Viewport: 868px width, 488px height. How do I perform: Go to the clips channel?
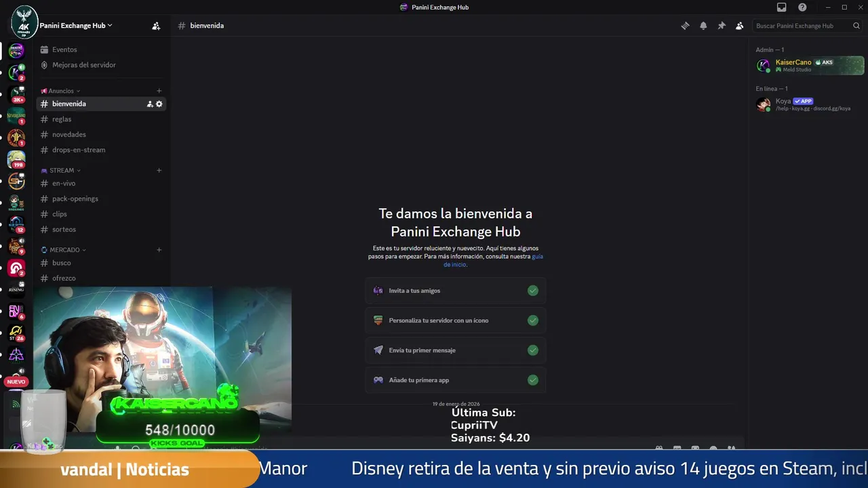click(x=102, y=214)
